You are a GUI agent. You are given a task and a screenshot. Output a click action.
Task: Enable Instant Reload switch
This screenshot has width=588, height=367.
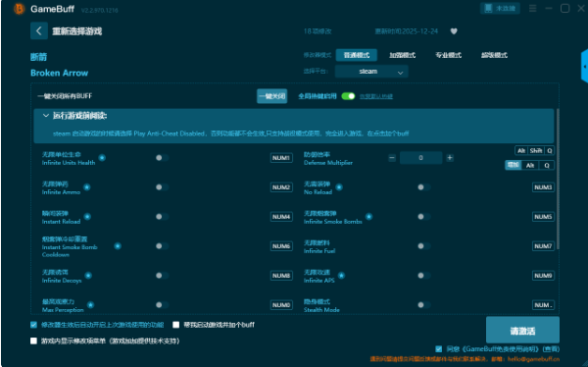click(x=162, y=216)
